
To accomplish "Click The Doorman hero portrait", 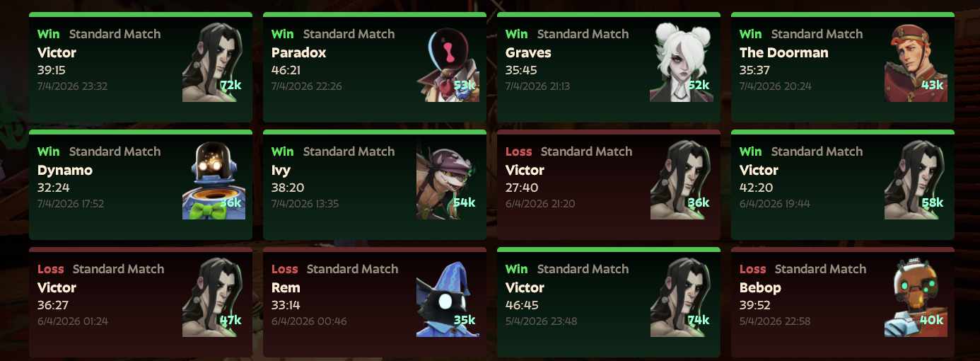I will [916, 62].
